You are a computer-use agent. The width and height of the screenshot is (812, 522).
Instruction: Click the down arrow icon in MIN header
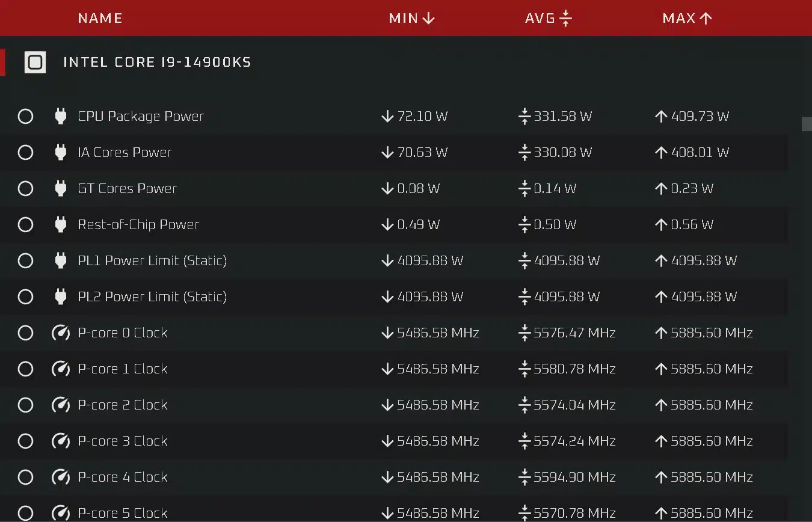428,18
